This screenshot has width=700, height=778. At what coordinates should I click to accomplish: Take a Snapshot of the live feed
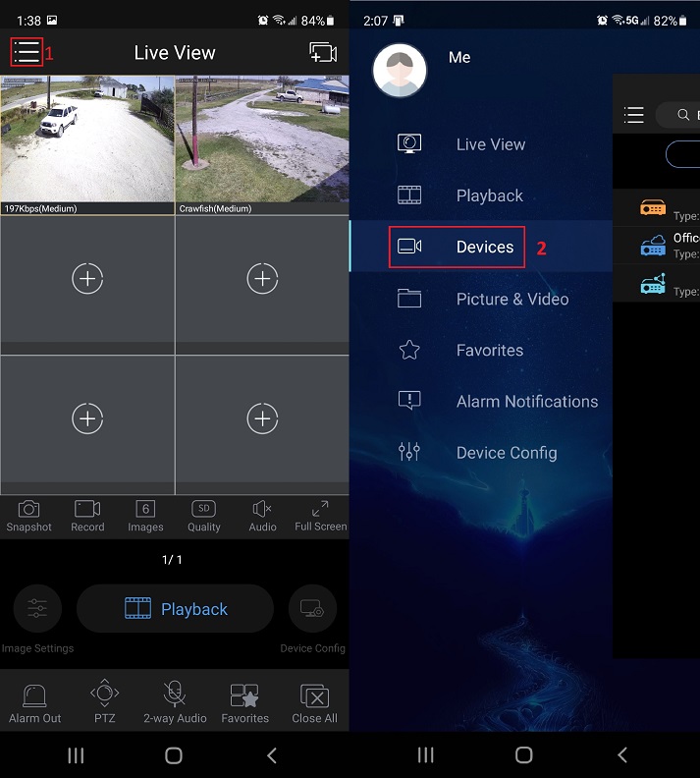29,515
